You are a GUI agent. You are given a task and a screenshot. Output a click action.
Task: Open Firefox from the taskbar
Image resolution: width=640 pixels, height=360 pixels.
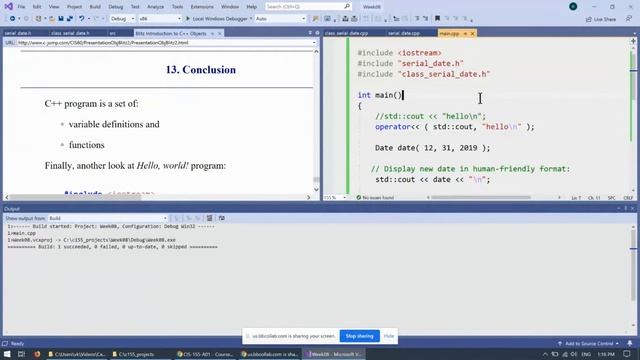point(37,354)
